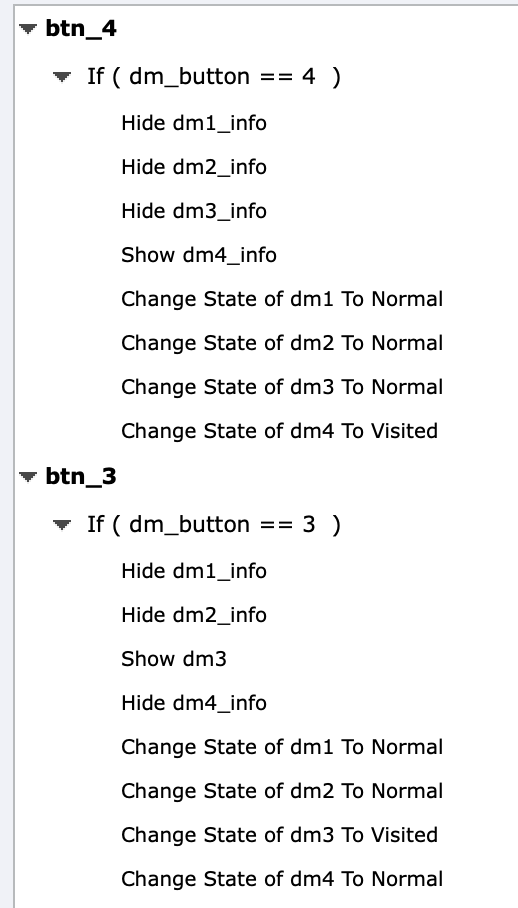Select Hide dm1_info under btn_3
The image size is (518, 908).
194,571
